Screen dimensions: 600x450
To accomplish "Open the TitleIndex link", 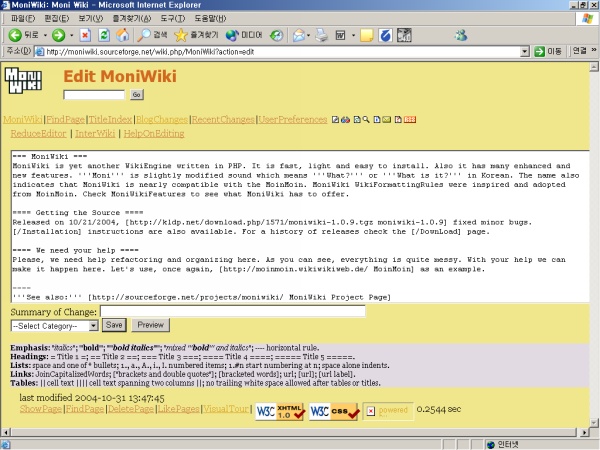I will tap(110, 119).
